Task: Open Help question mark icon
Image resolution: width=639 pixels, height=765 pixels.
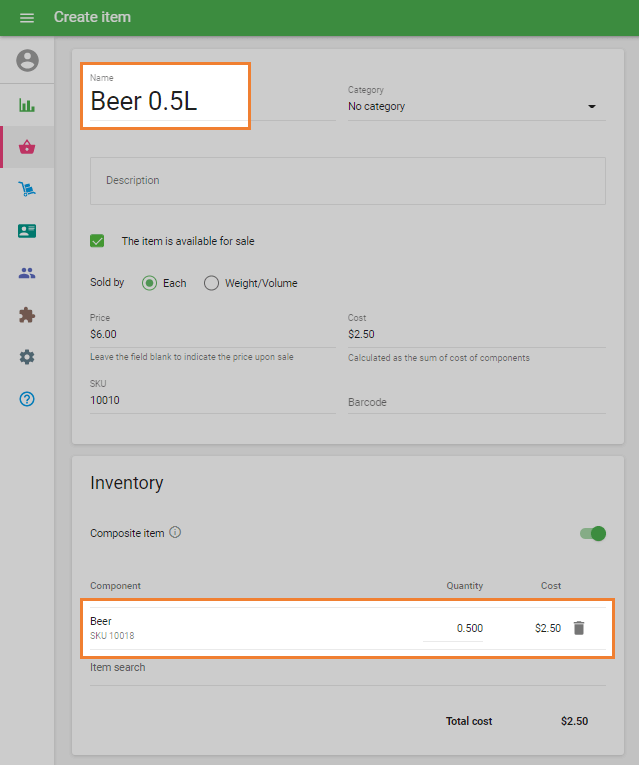Action: (27, 399)
